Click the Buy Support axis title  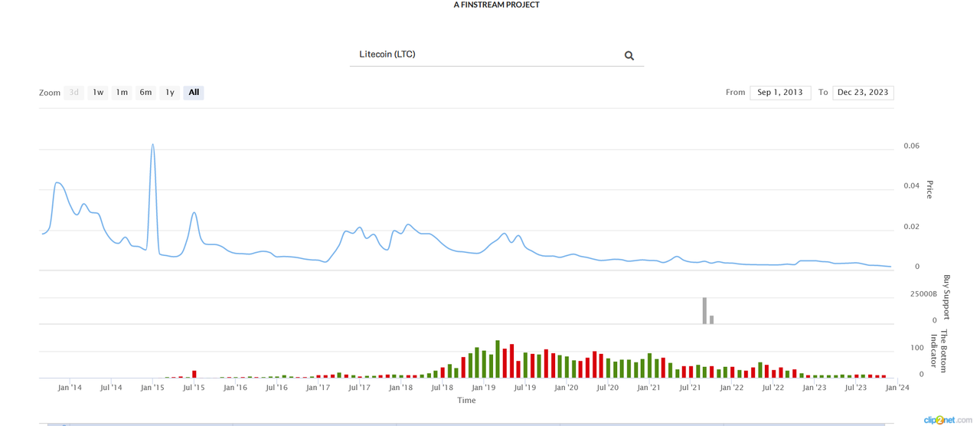[x=946, y=297]
